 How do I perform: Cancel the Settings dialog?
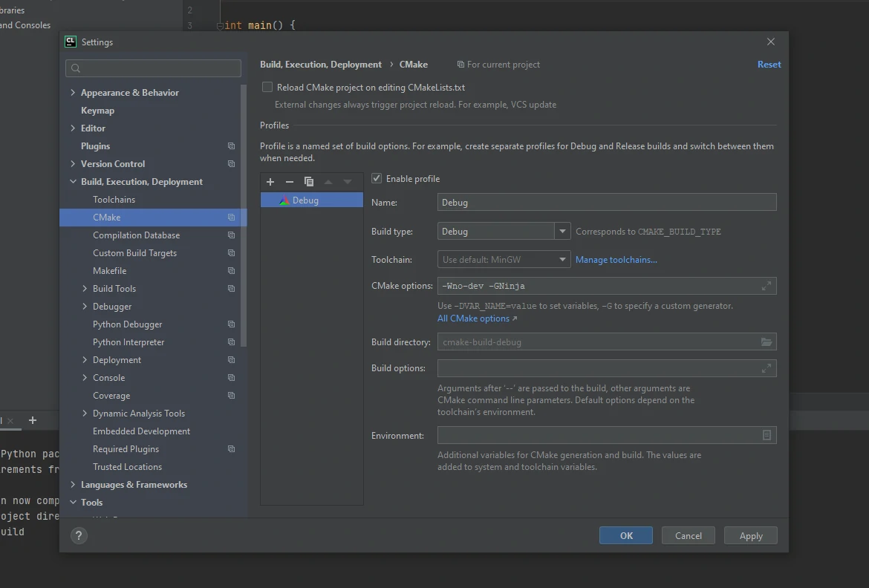tap(689, 536)
